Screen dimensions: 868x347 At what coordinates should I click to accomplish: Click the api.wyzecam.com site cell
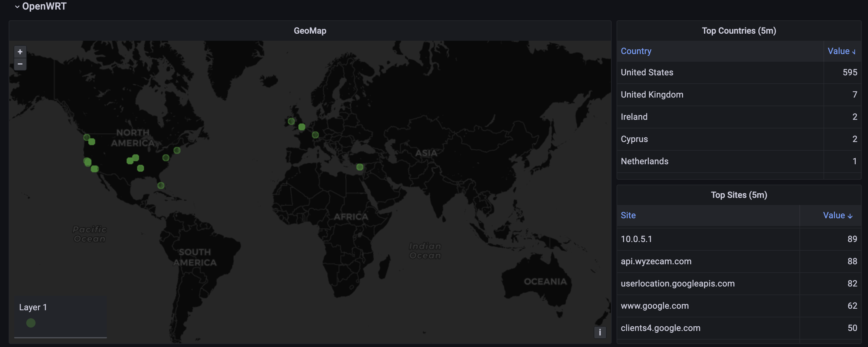656,261
